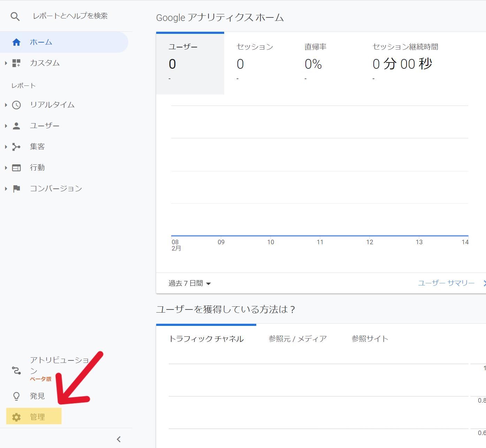Open 集客 reports label

pos(37,147)
